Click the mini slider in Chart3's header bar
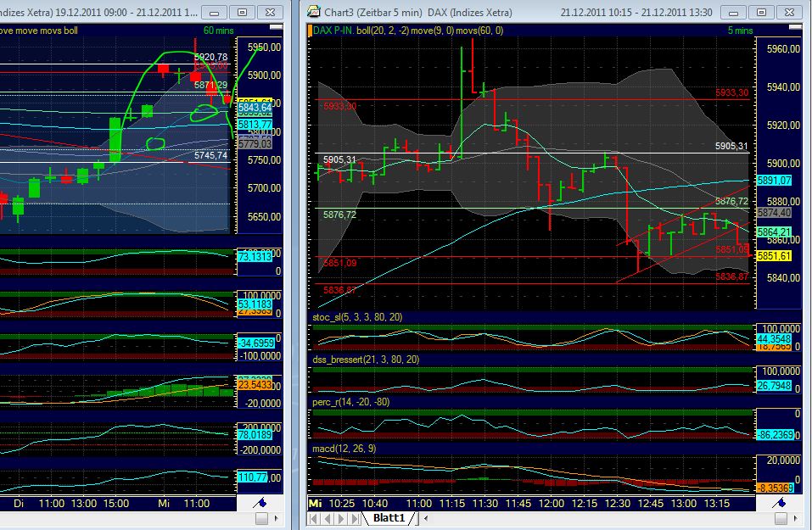The image size is (812, 530). tap(795, 26)
